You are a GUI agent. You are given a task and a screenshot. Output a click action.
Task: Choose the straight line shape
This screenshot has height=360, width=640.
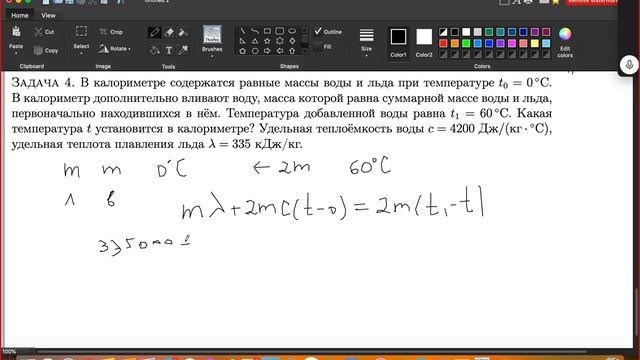click(x=242, y=31)
